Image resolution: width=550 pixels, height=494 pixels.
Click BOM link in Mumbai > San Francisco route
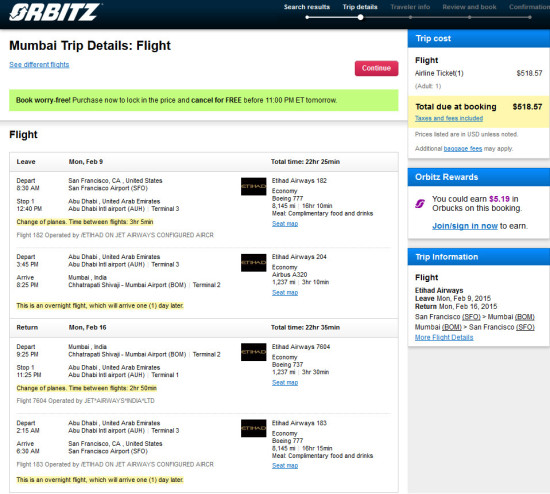click(x=452, y=327)
